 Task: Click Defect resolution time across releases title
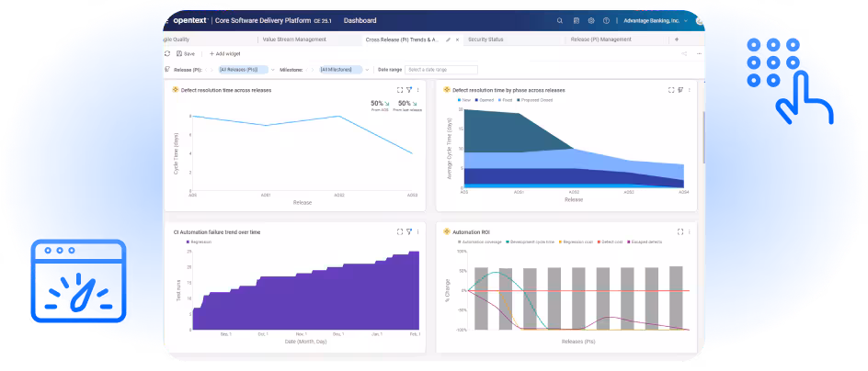[x=226, y=90]
